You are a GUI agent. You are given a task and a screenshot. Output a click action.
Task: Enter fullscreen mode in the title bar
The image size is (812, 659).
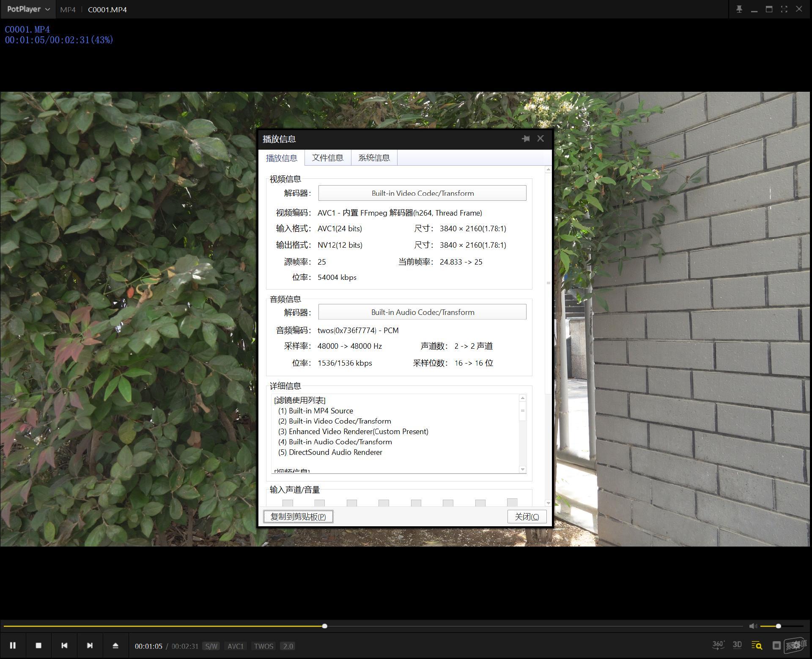pos(784,9)
